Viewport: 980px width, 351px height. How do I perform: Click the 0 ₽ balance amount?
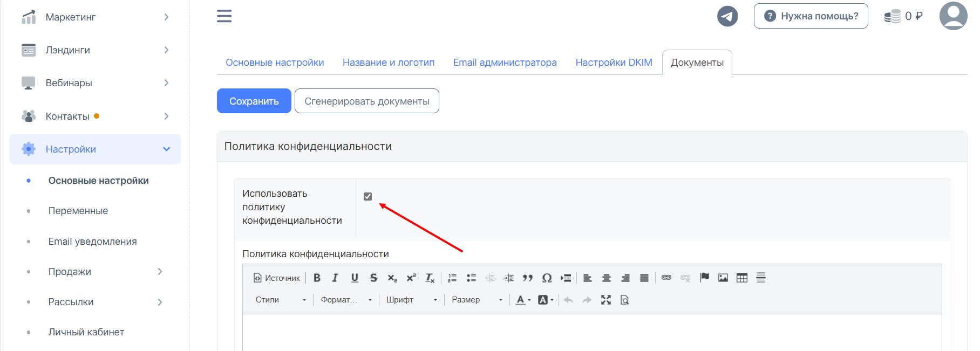click(914, 16)
